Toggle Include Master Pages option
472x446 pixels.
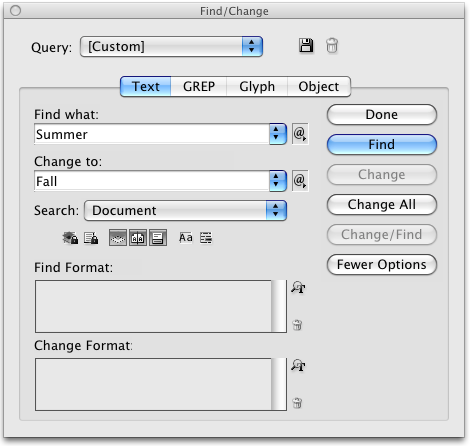click(x=138, y=238)
